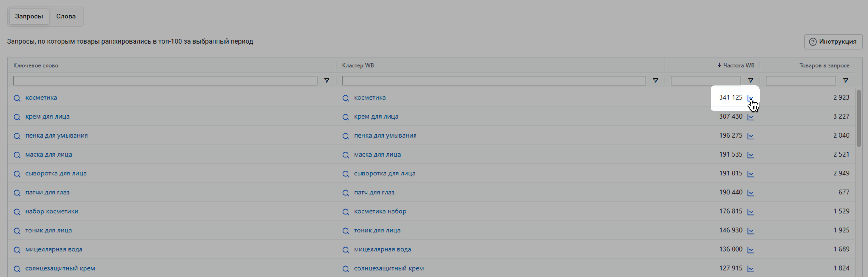Image resolution: width=868 pixels, height=277 pixels.
Task: Select product count 677
Action: click(844, 192)
